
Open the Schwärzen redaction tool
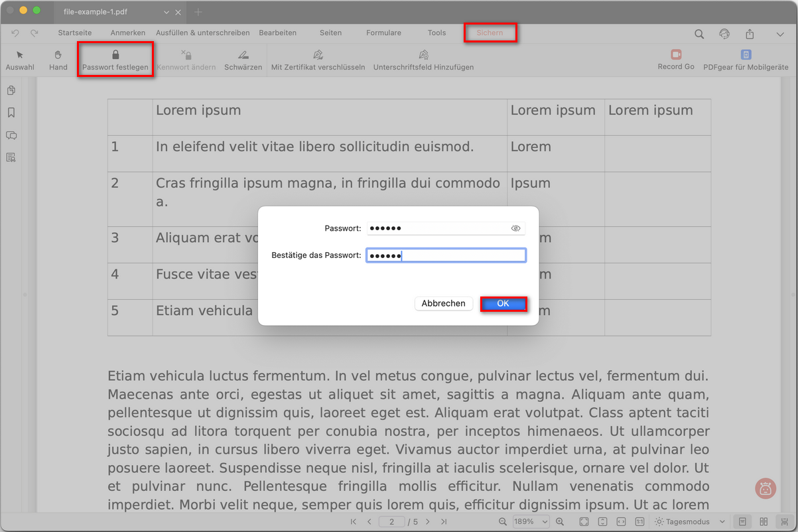[243, 60]
